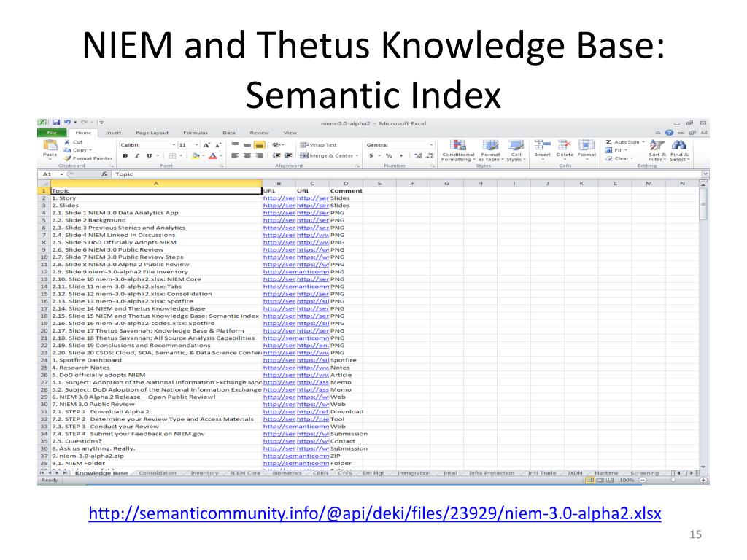Click the Decrease Indent icon

(276, 156)
